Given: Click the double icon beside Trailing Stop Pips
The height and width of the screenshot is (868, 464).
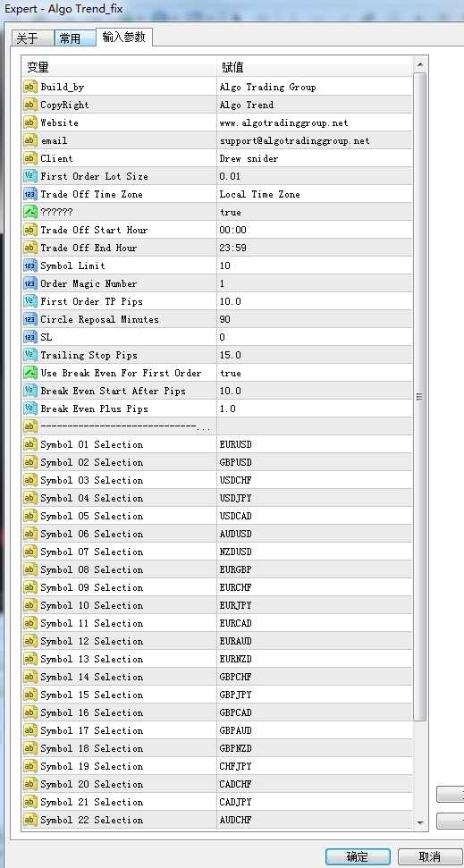Looking at the screenshot, I should click(x=30, y=355).
